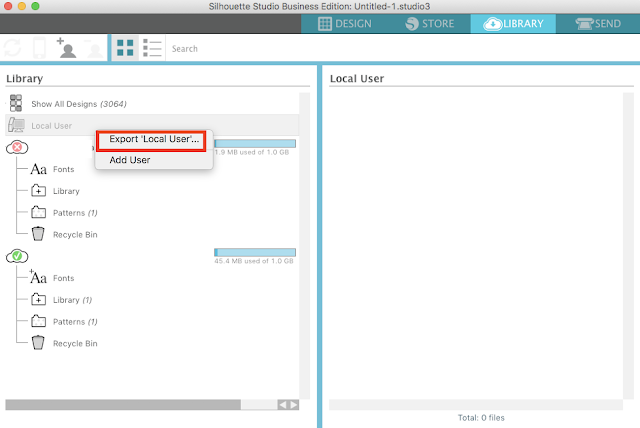Click the mobile device icon in toolbar
This screenshot has width=640, height=428.
(x=40, y=48)
